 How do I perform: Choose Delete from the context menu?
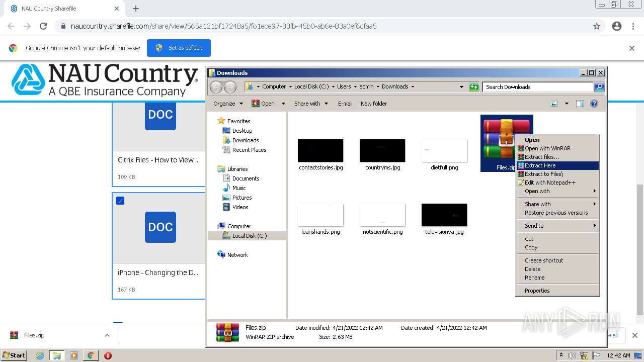[x=557, y=269]
